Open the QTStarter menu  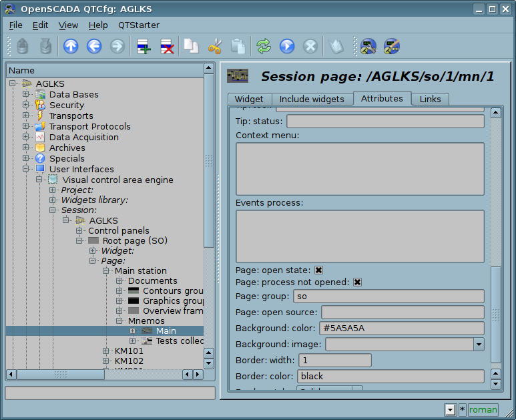tap(139, 25)
